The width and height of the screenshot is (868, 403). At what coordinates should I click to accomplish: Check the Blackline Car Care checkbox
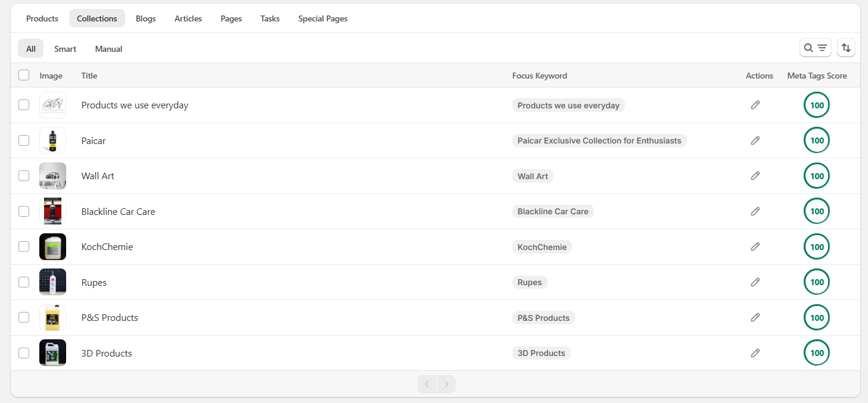24,211
